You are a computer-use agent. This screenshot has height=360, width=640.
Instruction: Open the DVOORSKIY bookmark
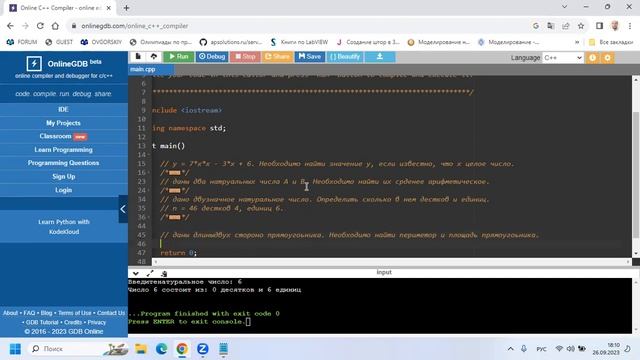101,42
